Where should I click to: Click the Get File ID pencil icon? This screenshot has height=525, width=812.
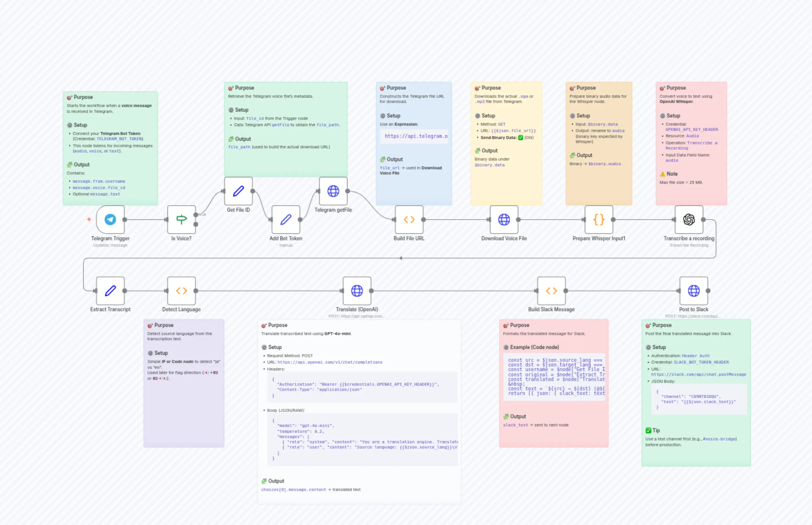click(x=238, y=191)
